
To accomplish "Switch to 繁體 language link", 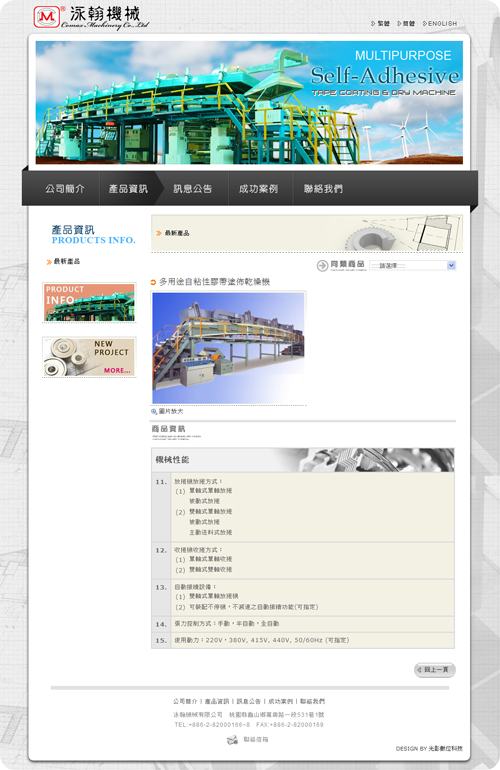I will [x=381, y=24].
